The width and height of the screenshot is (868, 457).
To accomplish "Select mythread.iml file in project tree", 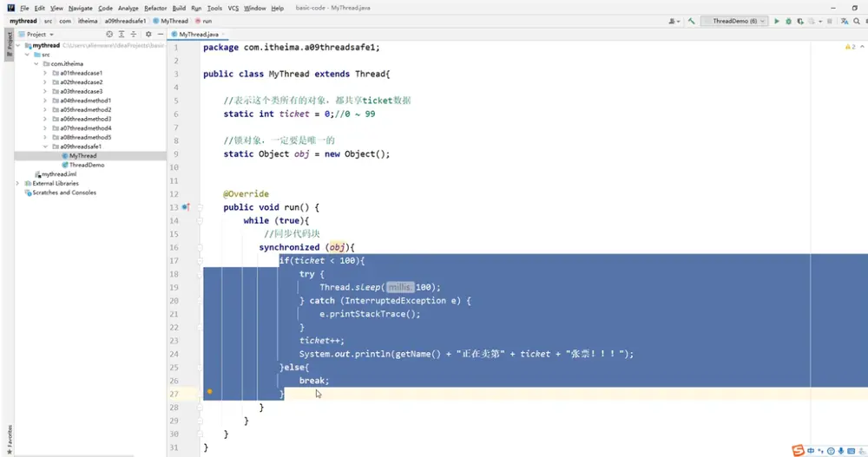I will point(56,174).
